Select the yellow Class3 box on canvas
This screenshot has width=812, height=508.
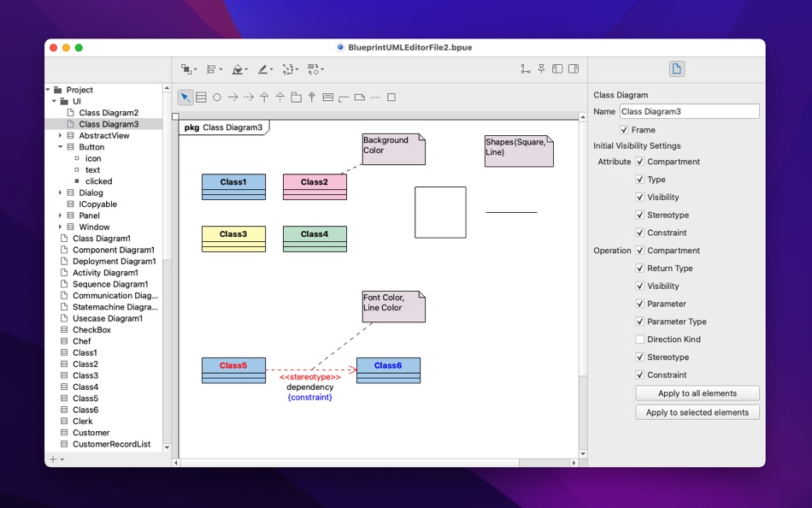pyautogui.click(x=233, y=239)
